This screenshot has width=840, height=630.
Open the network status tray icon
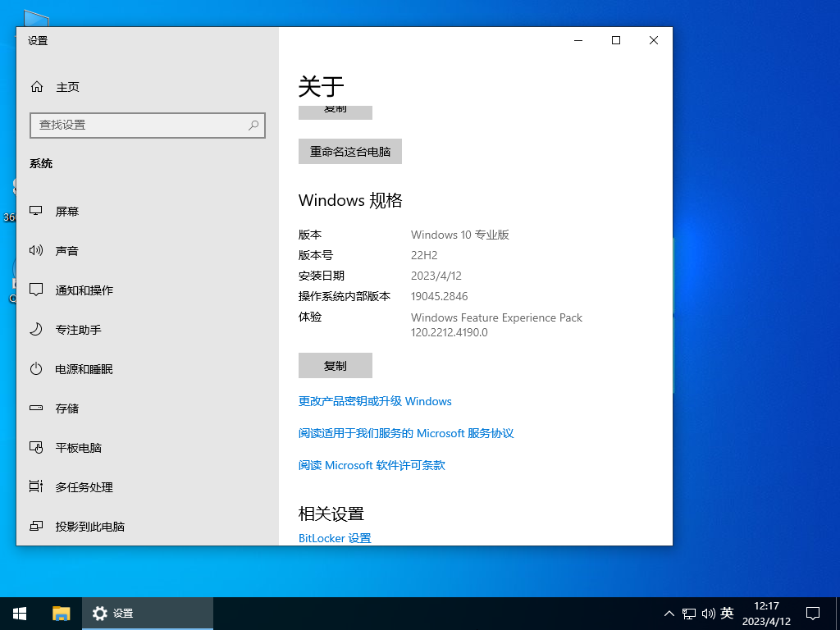tap(687, 613)
